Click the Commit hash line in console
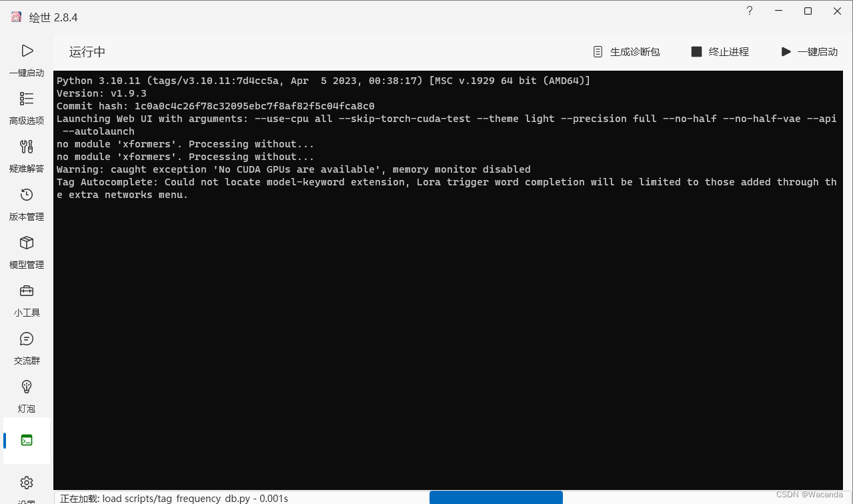The height and width of the screenshot is (504, 853). (x=215, y=106)
